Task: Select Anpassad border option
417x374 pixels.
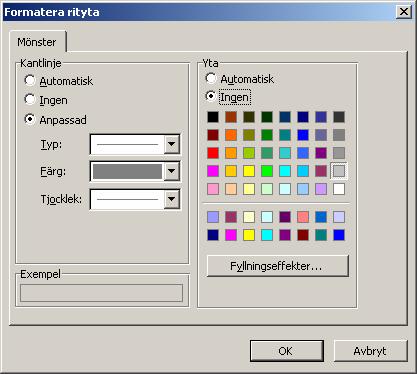Action: 30,119
